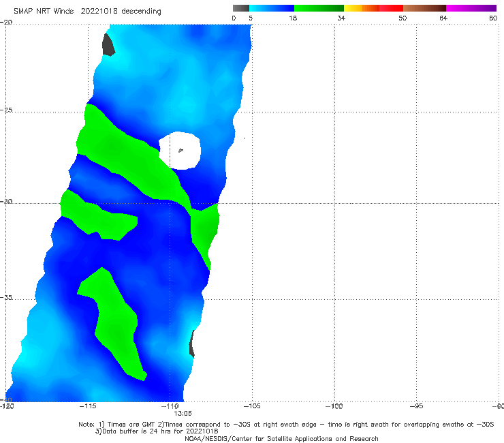
Task: Click the brown 50–64 colorbar segment
Action: [x=424, y=8]
